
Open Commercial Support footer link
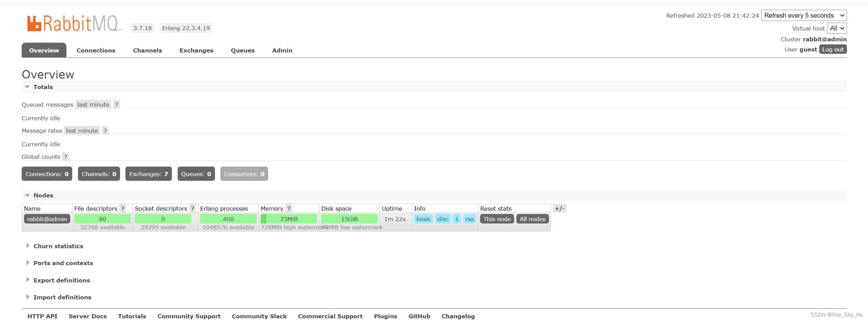[x=330, y=316]
